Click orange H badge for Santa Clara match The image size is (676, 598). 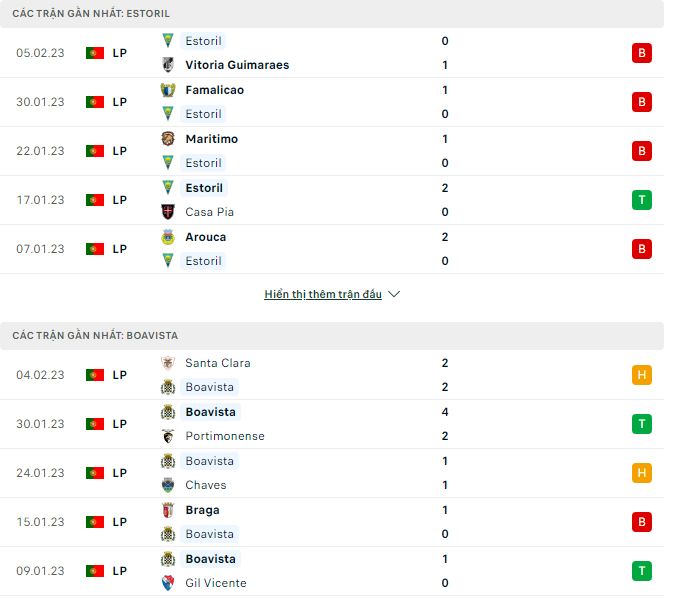642,375
